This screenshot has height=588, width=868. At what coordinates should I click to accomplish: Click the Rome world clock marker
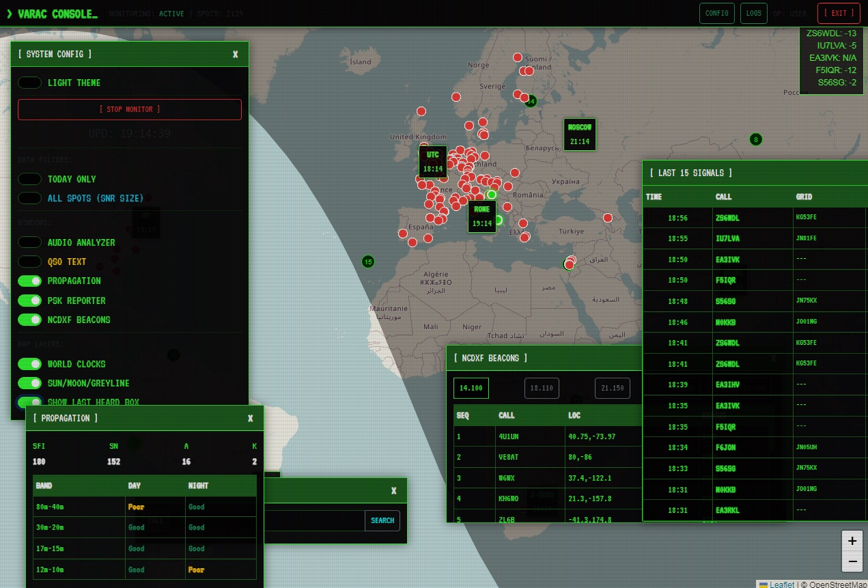pyautogui.click(x=481, y=216)
